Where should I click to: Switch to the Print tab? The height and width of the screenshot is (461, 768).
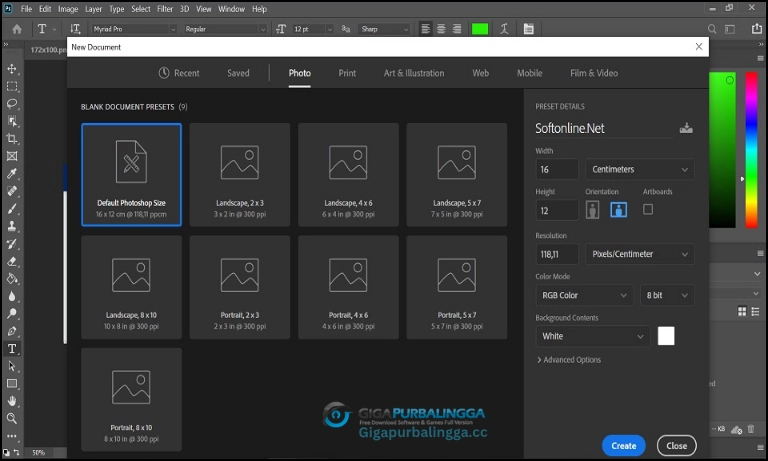347,73
